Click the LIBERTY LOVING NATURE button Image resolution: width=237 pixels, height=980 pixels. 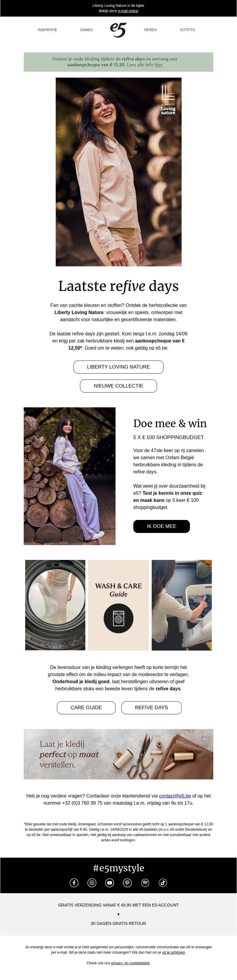coord(118,367)
